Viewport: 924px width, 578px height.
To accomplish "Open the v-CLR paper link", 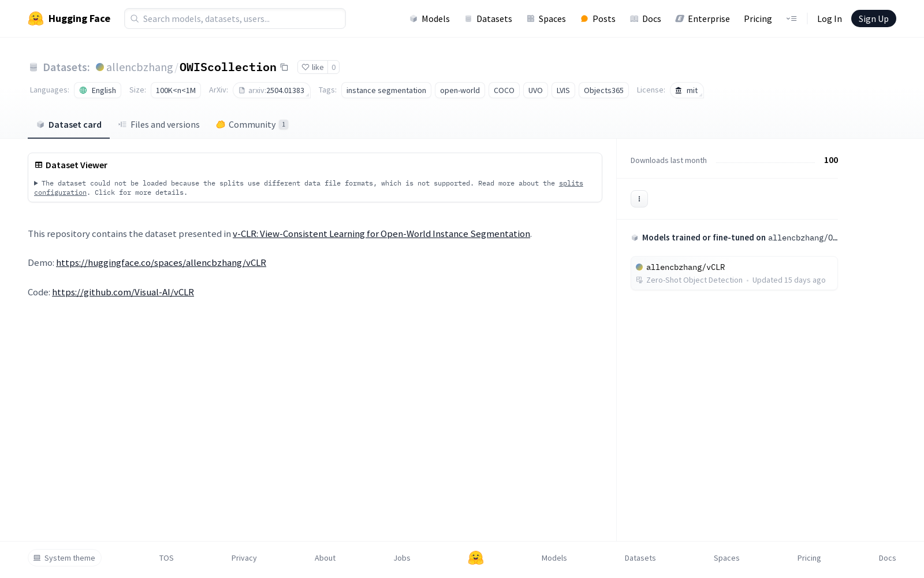I will pos(381,234).
